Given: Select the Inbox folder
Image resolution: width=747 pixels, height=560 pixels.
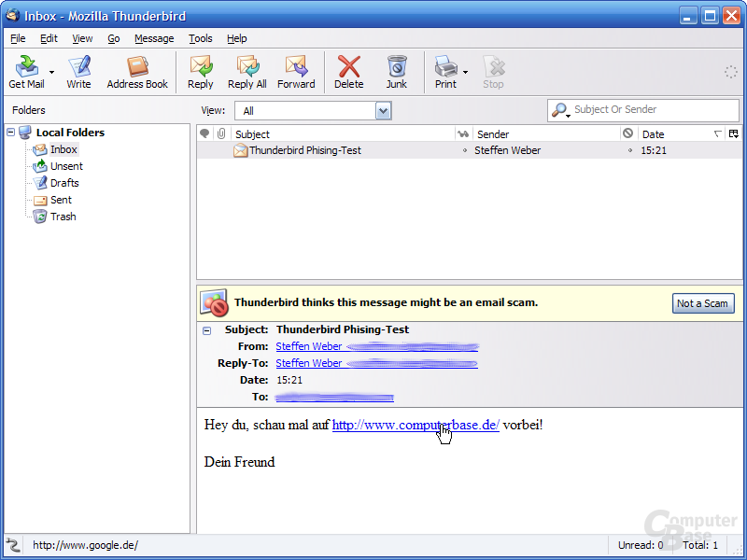Looking at the screenshot, I should pyautogui.click(x=63, y=149).
